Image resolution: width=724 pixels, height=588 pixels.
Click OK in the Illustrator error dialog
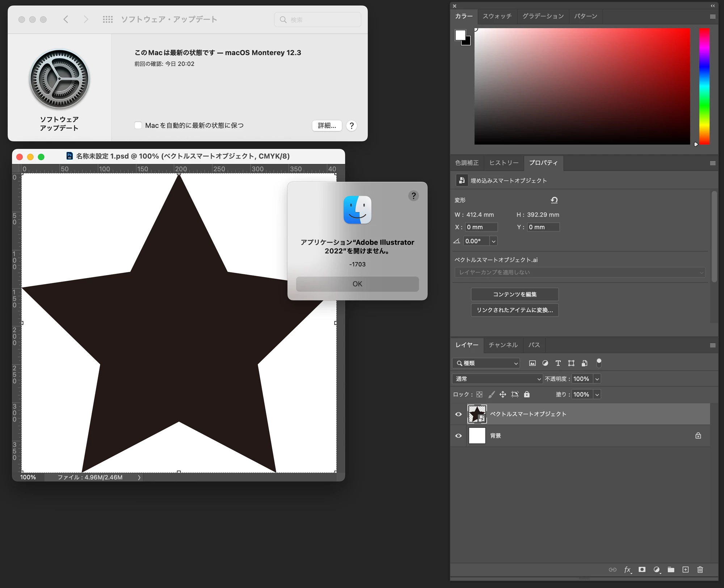coord(357,284)
